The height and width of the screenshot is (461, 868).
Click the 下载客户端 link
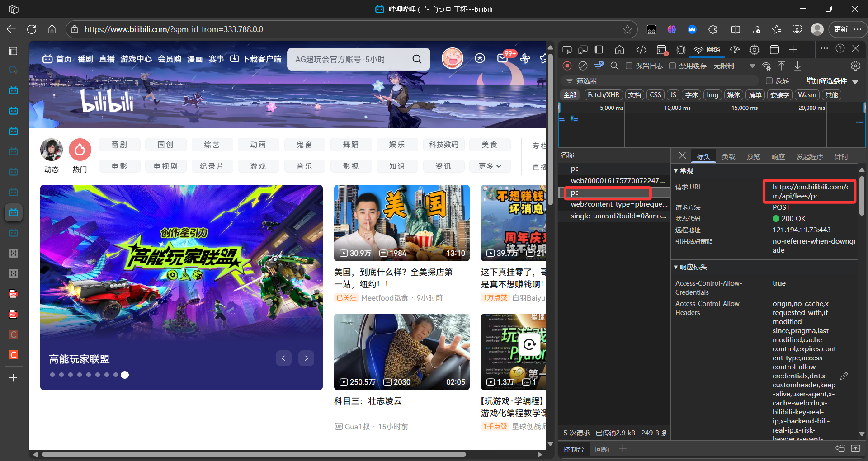[x=256, y=59]
